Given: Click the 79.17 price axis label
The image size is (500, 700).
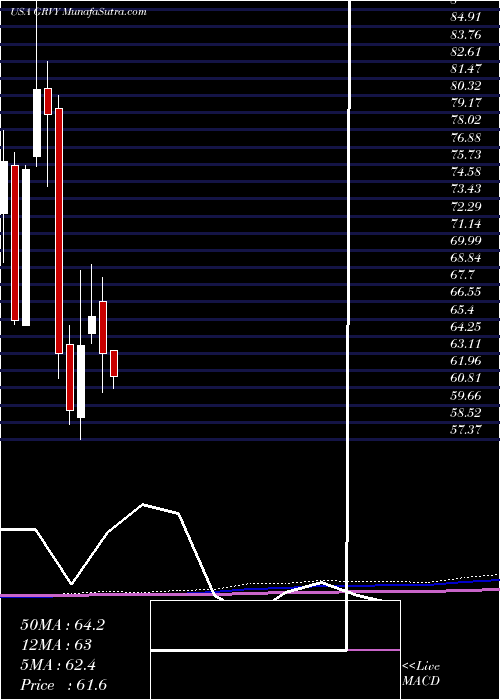Looking at the screenshot, I should click(x=465, y=103).
